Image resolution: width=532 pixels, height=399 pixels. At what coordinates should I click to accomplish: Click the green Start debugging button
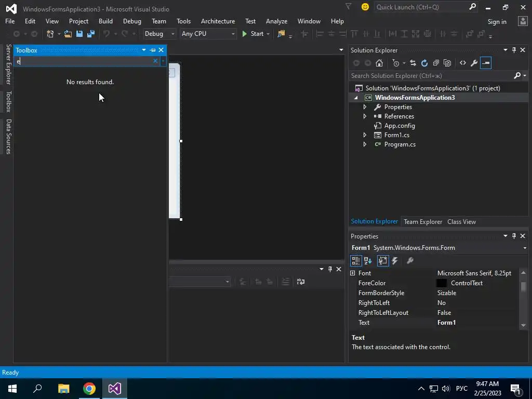pos(253,34)
